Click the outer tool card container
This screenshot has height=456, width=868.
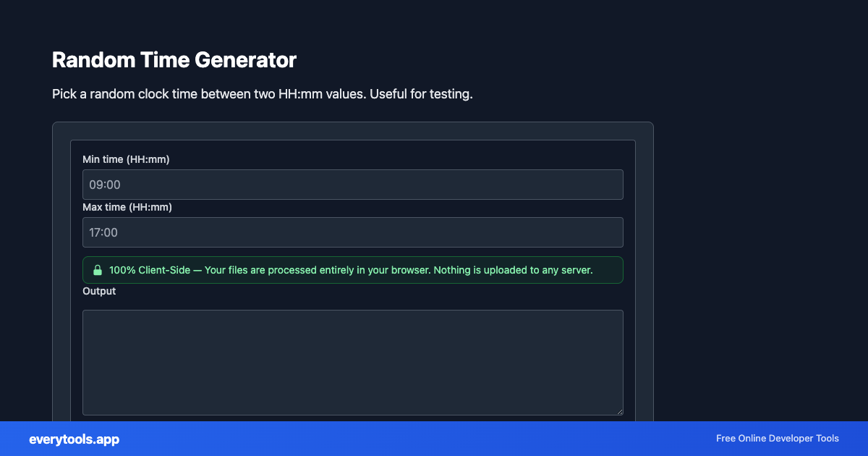pyautogui.click(x=352, y=130)
